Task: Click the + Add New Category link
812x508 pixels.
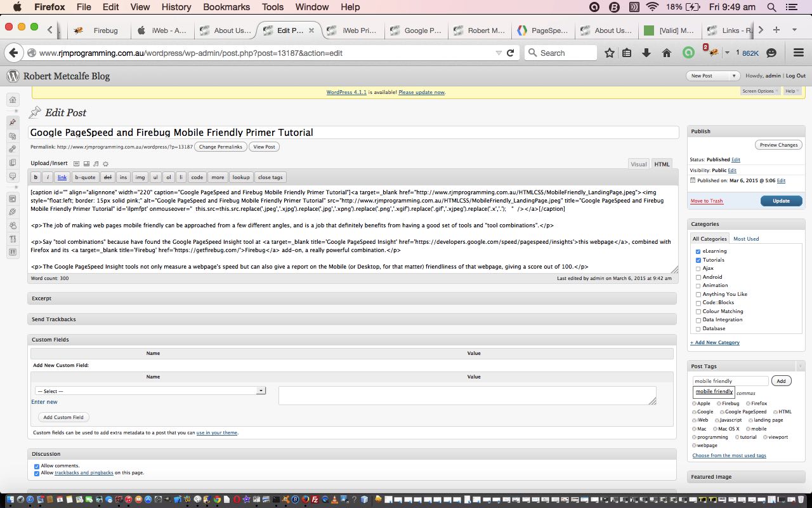Action: pos(715,342)
